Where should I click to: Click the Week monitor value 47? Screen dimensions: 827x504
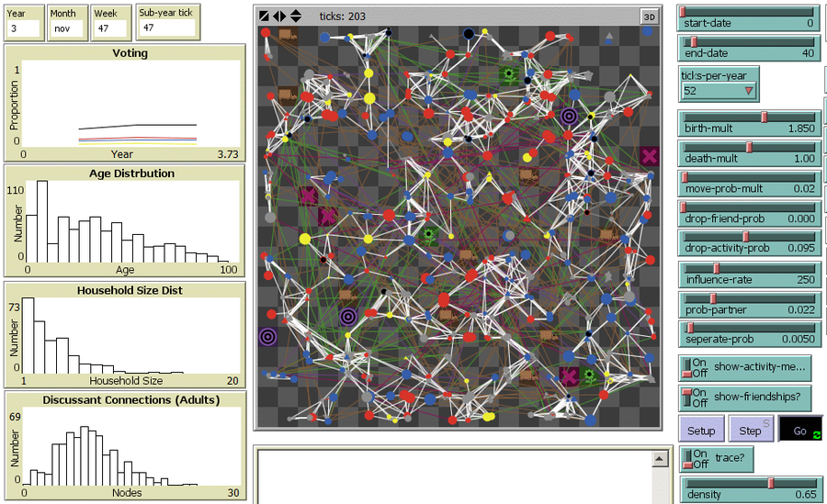point(110,28)
